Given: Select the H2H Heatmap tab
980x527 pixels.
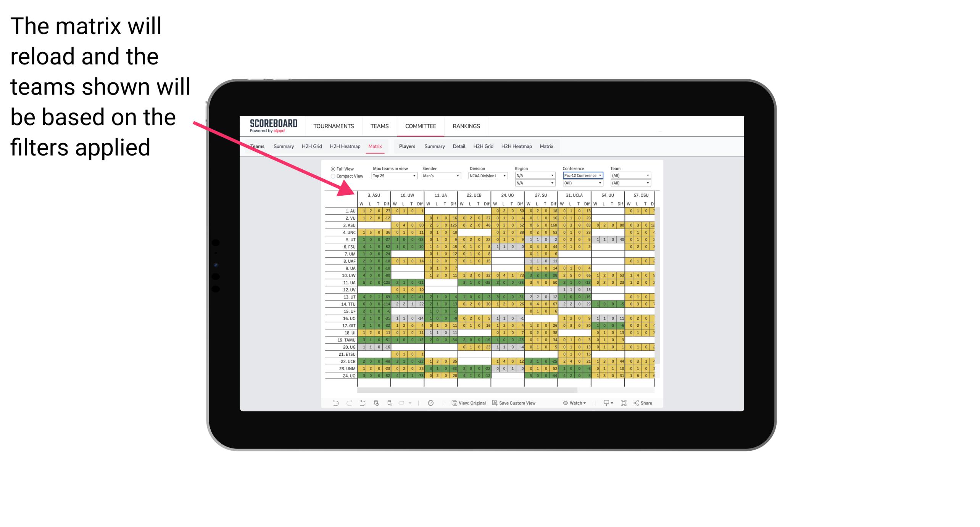Looking at the screenshot, I should (x=343, y=146).
